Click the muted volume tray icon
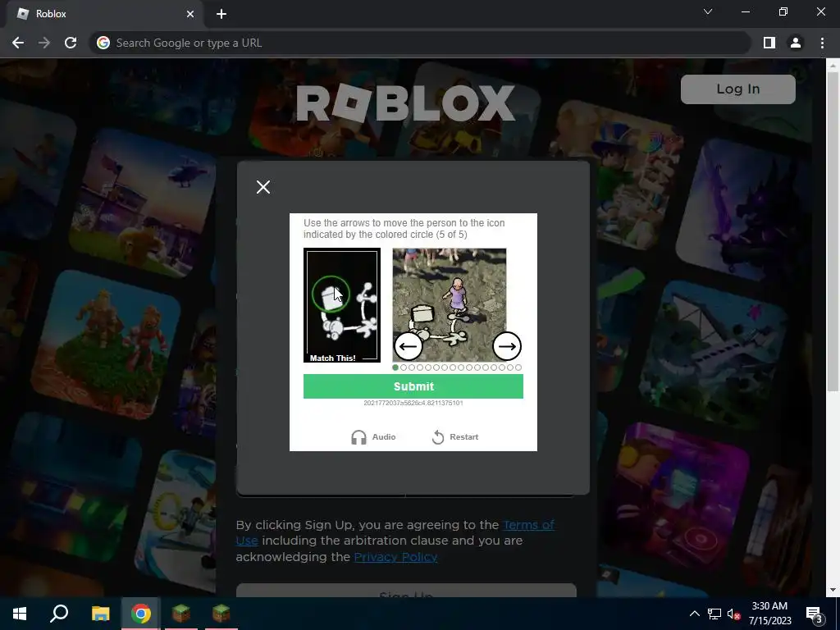Image resolution: width=840 pixels, height=630 pixels. pos(733,614)
